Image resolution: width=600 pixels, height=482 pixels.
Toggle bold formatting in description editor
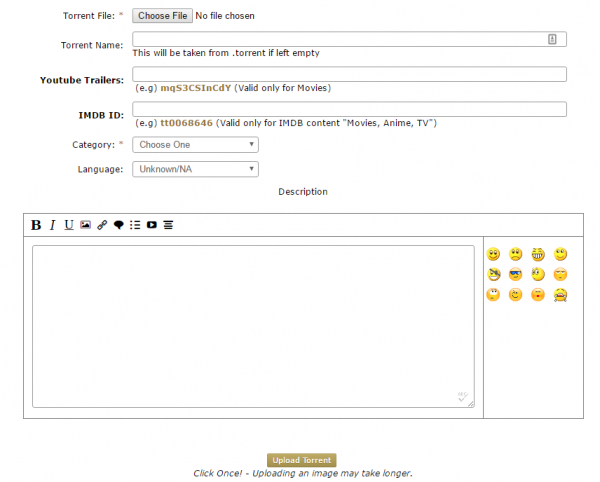pos(36,225)
